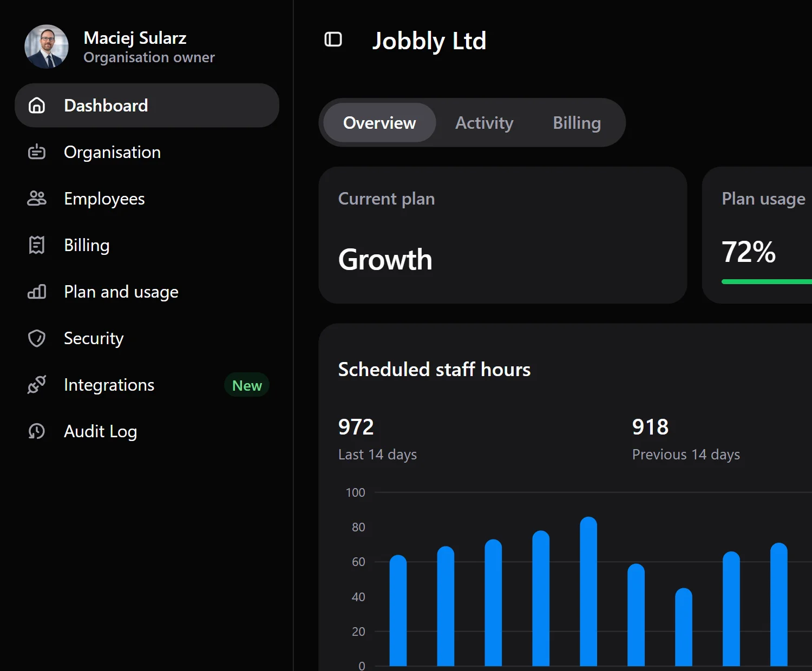This screenshot has height=671, width=812.
Task: Click the Employees people icon
Action: 37,199
